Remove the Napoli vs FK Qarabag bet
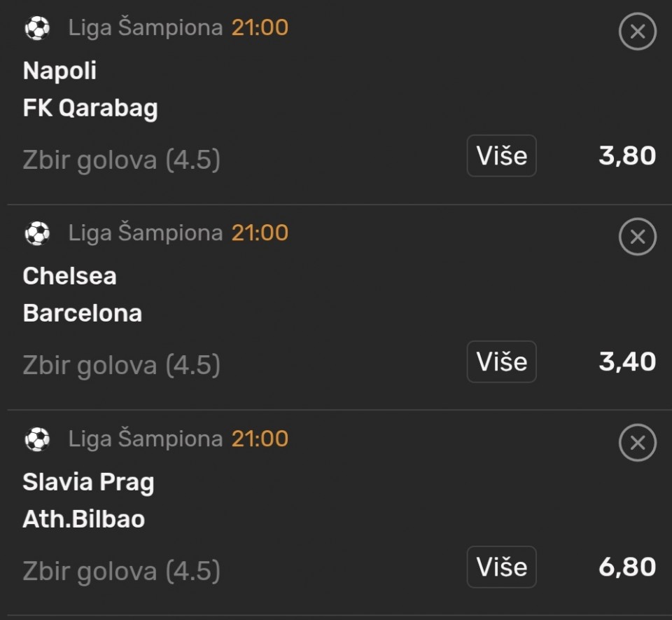Viewport: 672px width, 620px height. click(x=637, y=32)
